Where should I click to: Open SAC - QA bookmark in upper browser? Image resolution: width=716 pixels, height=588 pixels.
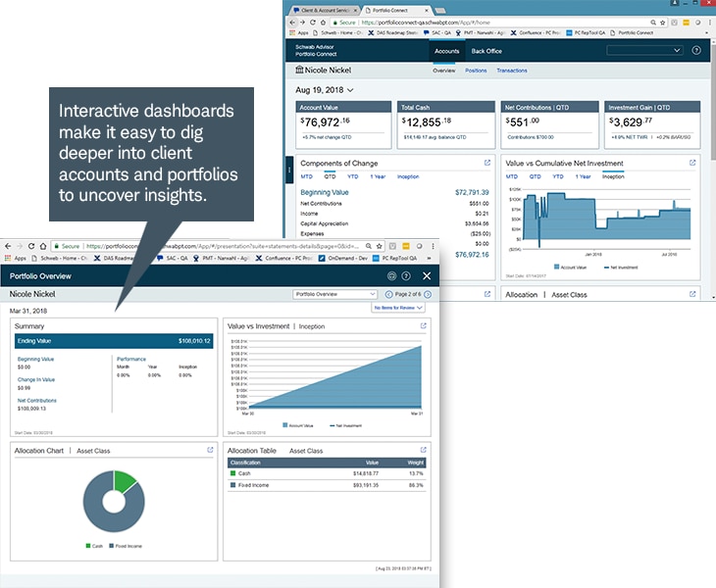[437, 33]
